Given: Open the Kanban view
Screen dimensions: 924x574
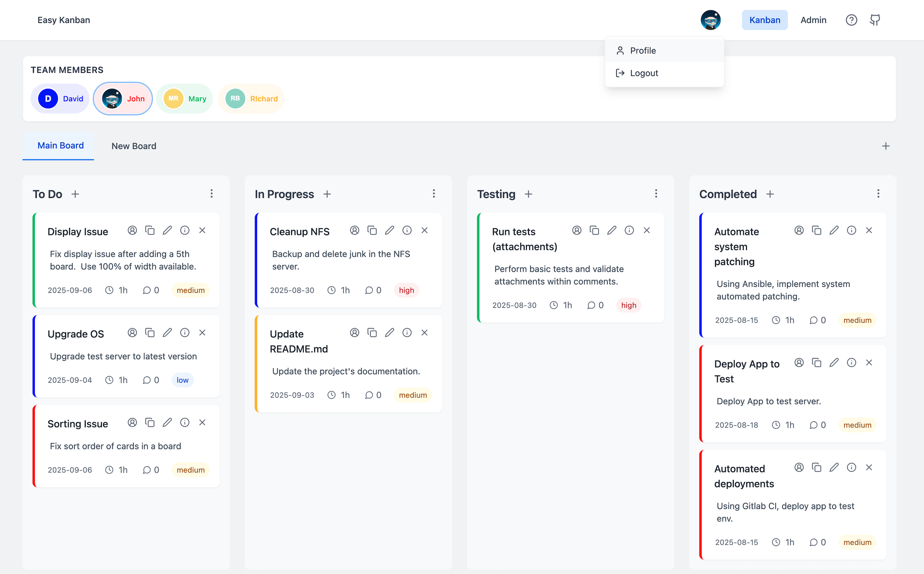Looking at the screenshot, I should [764, 20].
